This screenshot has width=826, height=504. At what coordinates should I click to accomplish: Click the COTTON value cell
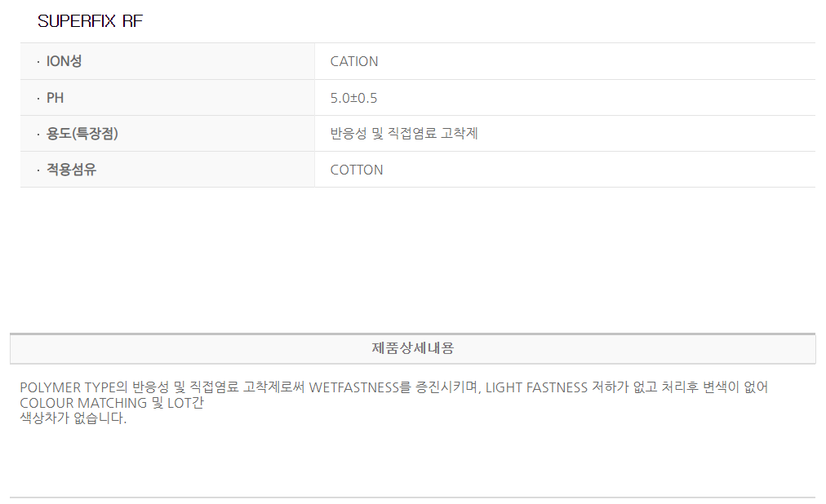pos(357,170)
